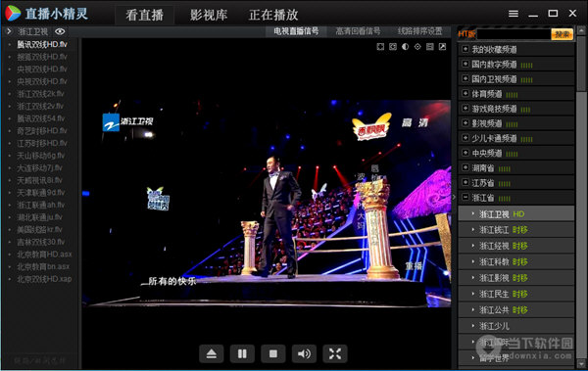The height and width of the screenshot is (371, 588).
Task: Click the stop playback button
Action: (x=273, y=353)
